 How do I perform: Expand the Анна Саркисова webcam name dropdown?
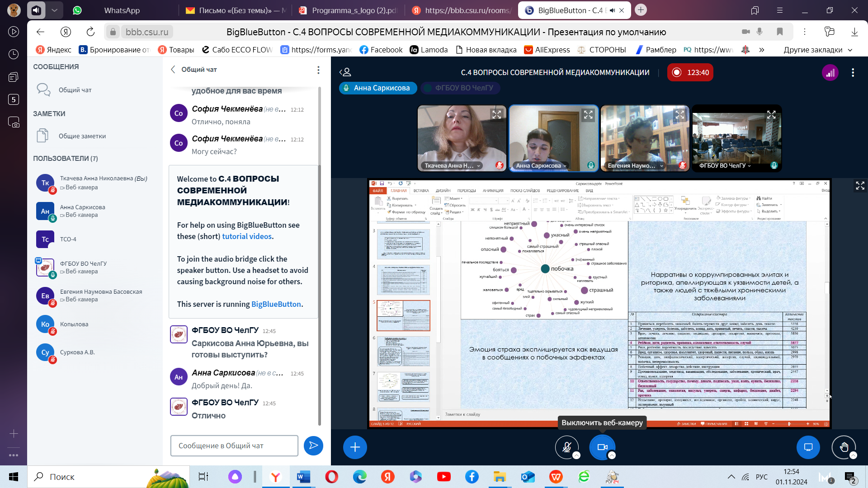coord(565,166)
